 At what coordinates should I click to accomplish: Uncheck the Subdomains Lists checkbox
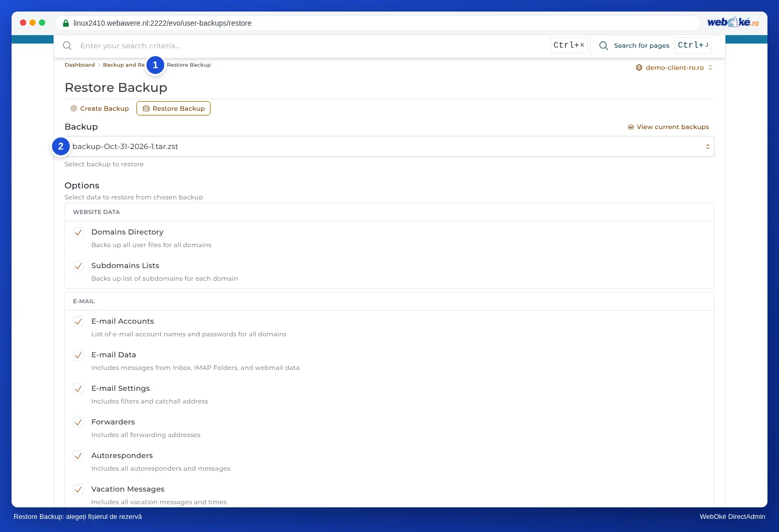(78, 266)
